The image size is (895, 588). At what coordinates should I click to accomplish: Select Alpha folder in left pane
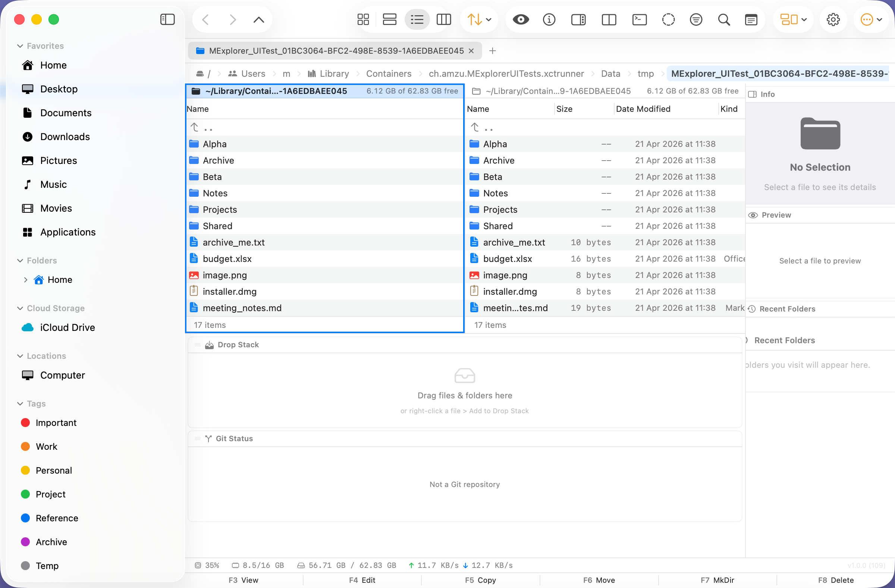[x=325, y=144]
